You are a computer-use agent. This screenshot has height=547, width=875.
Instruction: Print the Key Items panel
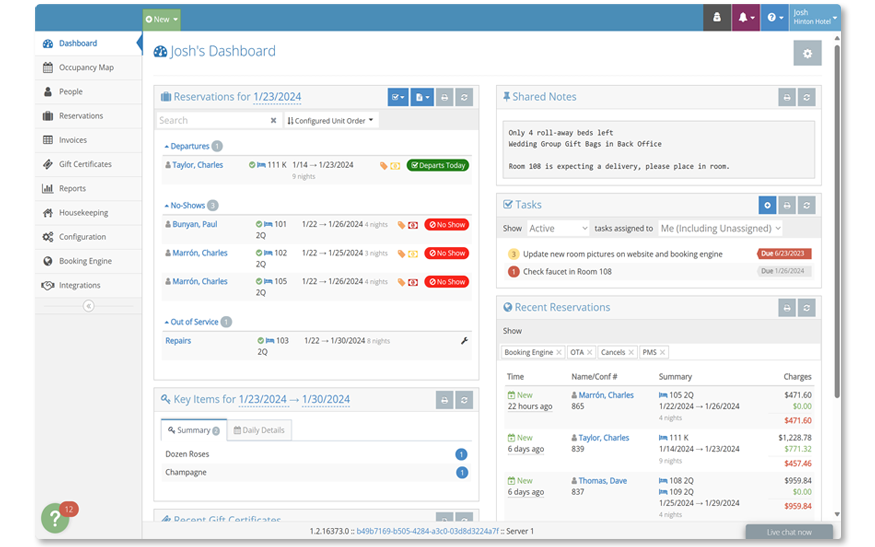click(445, 400)
